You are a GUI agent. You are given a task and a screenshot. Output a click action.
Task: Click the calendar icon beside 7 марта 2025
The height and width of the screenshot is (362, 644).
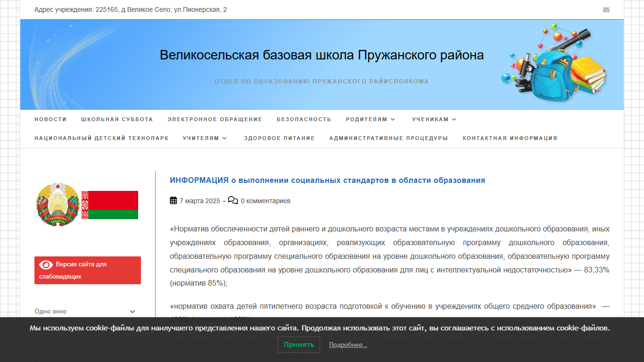[173, 200]
